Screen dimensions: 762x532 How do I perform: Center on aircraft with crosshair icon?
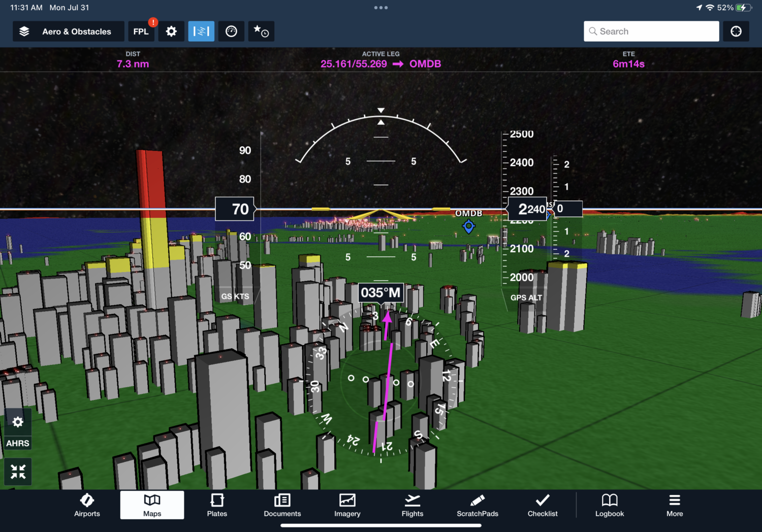click(736, 31)
